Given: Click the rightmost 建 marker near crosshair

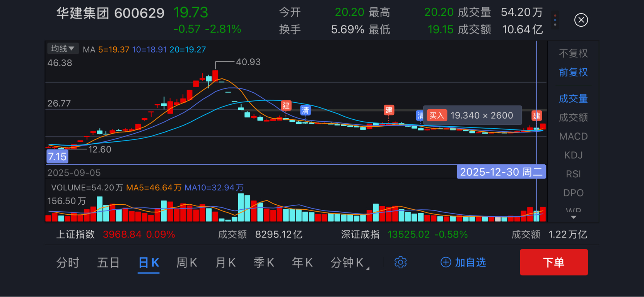Looking at the screenshot, I should coord(536,115).
